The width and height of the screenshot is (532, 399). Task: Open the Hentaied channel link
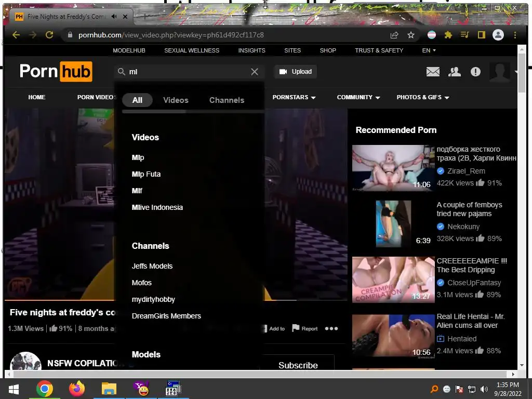pyautogui.click(x=462, y=339)
